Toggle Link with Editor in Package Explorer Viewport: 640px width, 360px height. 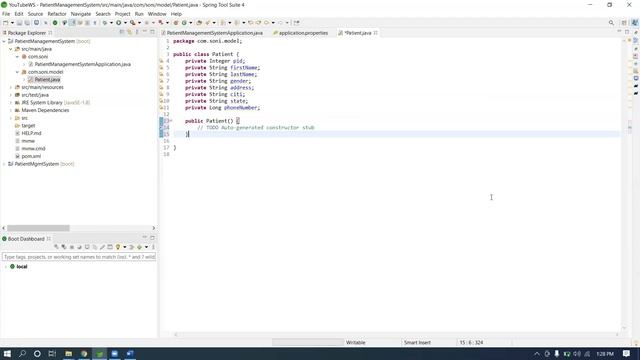[x=129, y=32]
